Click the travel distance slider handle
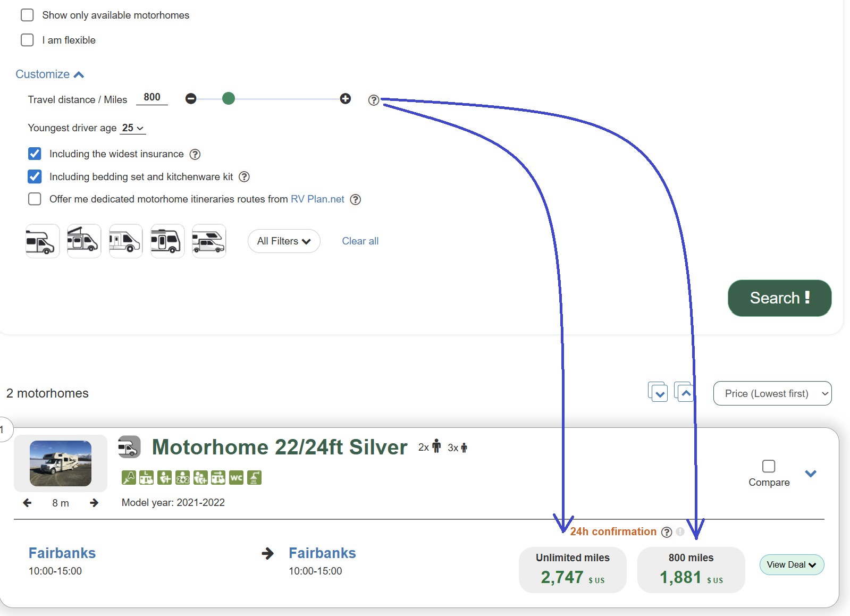Screen dimensions: 850x616 click(x=229, y=99)
